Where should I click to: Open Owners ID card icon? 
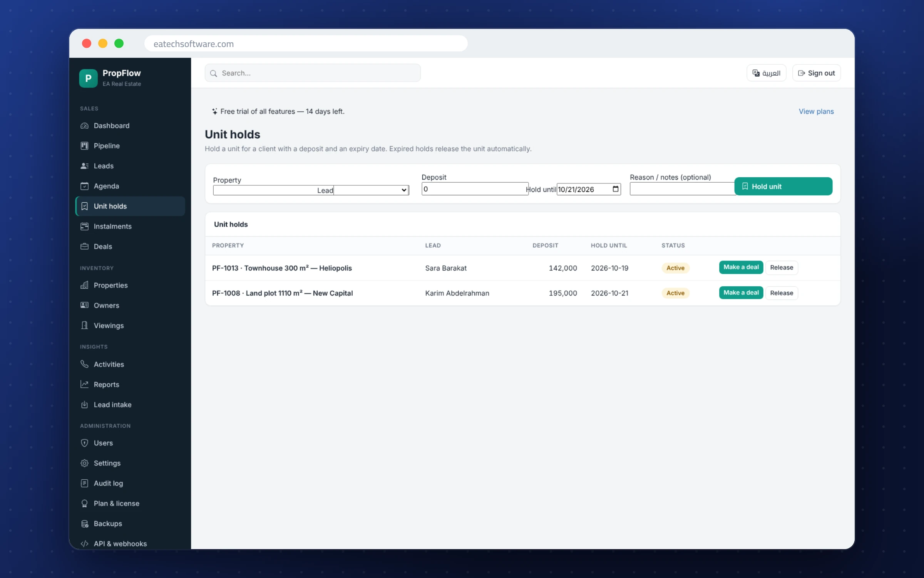pyautogui.click(x=84, y=305)
